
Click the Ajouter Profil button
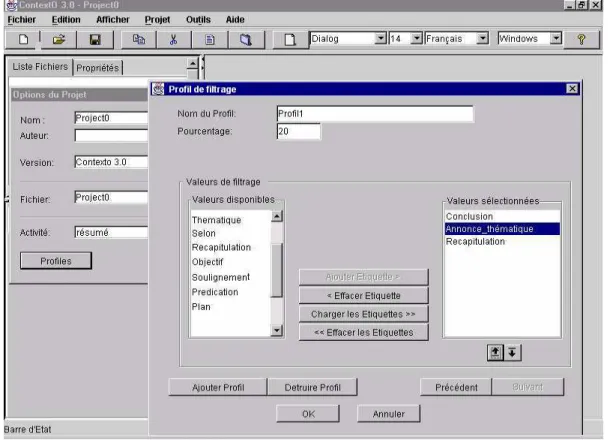tap(218, 387)
